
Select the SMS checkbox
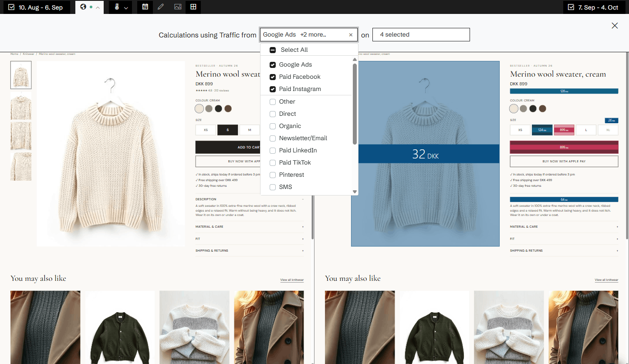[x=273, y=187]
